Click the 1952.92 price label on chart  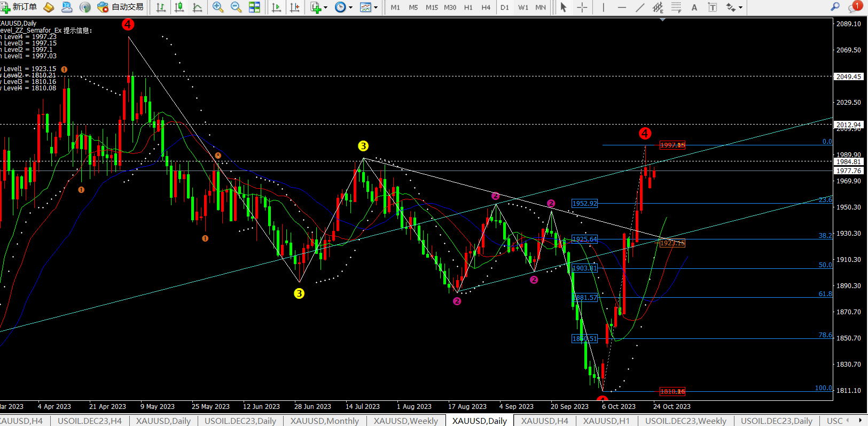click(585, 204)
